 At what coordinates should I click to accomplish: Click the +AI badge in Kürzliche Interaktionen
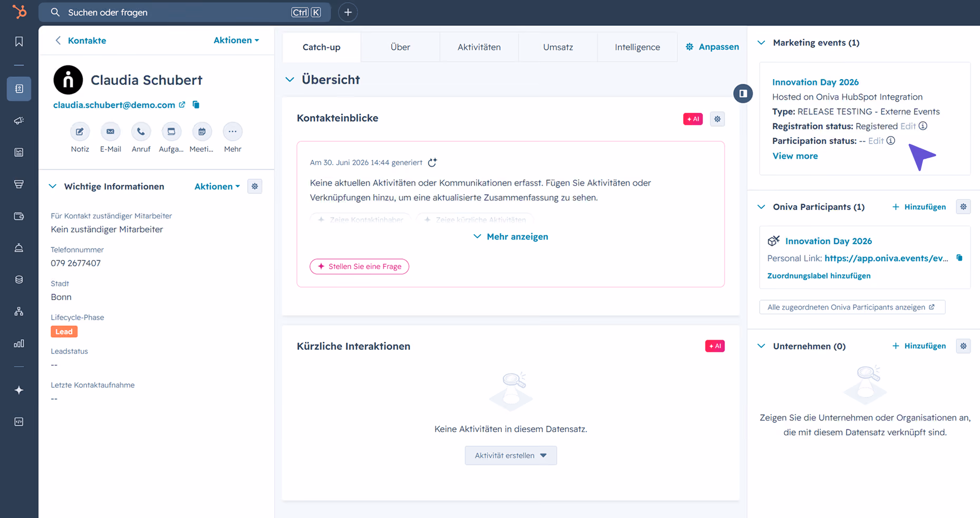(x=715, y=346)
